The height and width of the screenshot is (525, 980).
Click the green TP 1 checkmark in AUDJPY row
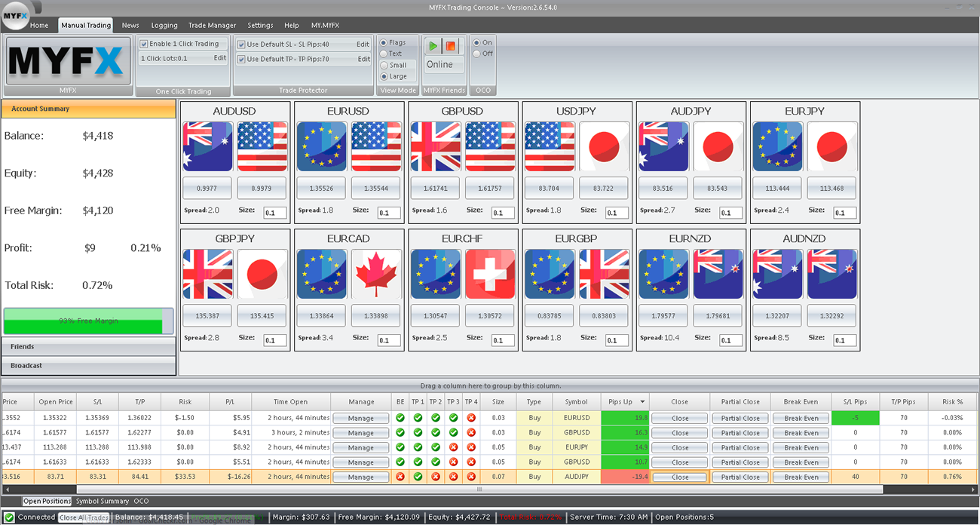click(418, 477)
